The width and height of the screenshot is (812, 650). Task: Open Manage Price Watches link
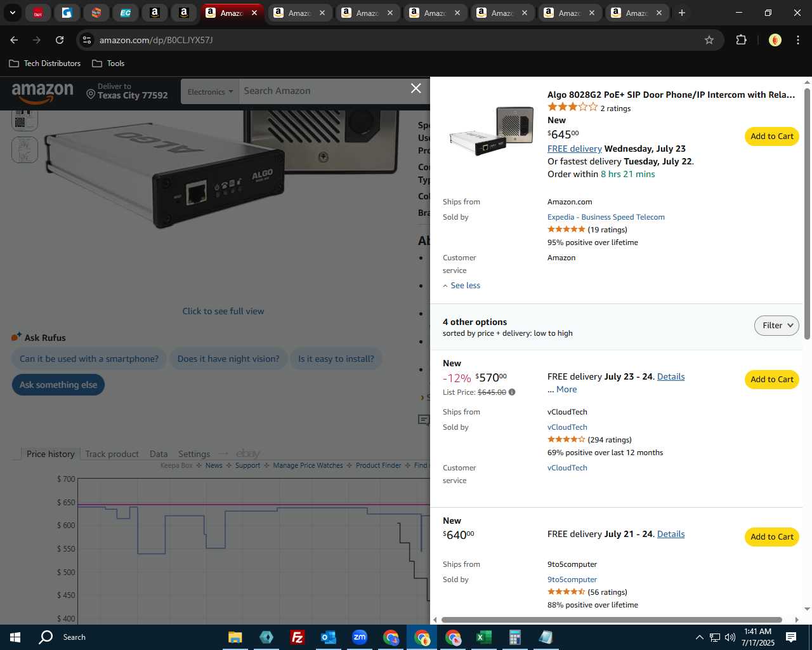click(x=308, y=465)
